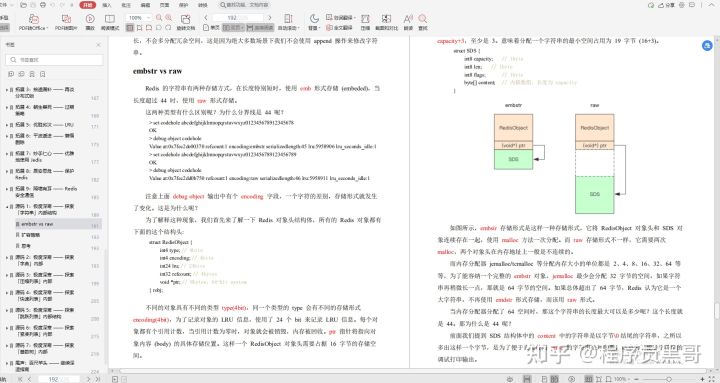The height and width of the screenshot is (383, 720).
Task: Switch to the 保护 tab
Action: pyautogui.click(x=183, y=5)
